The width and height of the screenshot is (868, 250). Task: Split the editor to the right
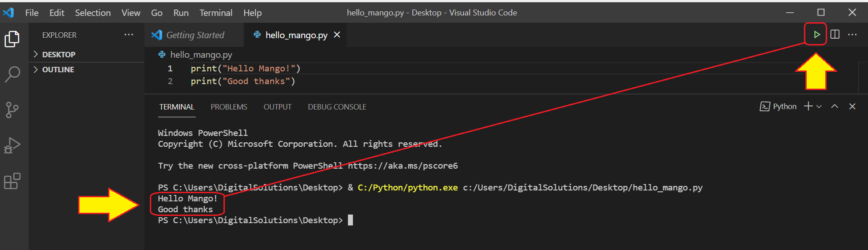click(835, 35)
